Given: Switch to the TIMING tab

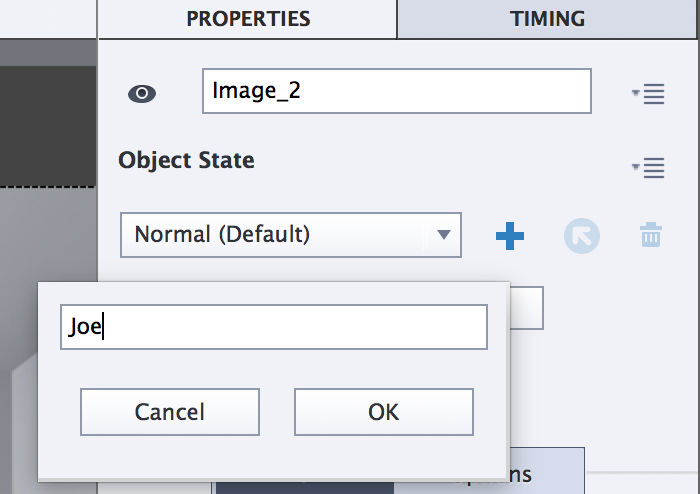Looking at the screenshot, I should coord(547,19).
